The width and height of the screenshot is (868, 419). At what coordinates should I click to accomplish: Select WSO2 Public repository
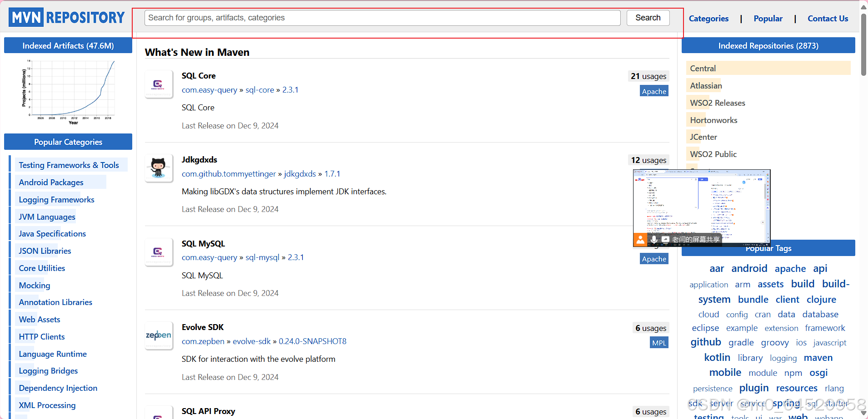[x=713, y=154]
